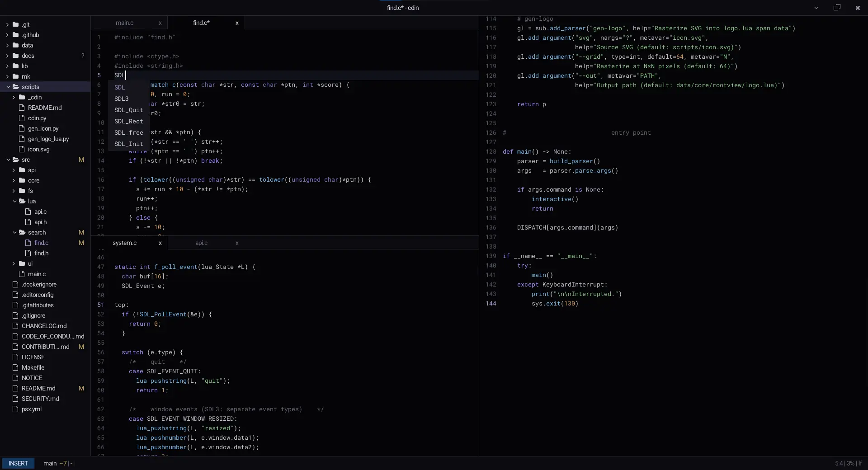This screenshot has height=470, width=868.
Task: Click the open lua folder icon
Action: coord(22,201)
